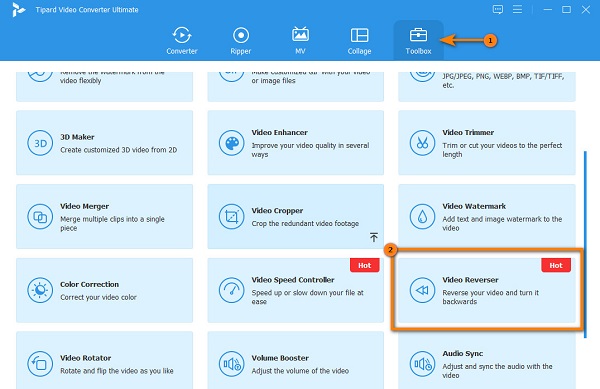Click the Video Rotator icon
Viewport: 600px width, 389px height.
point(40,364)
